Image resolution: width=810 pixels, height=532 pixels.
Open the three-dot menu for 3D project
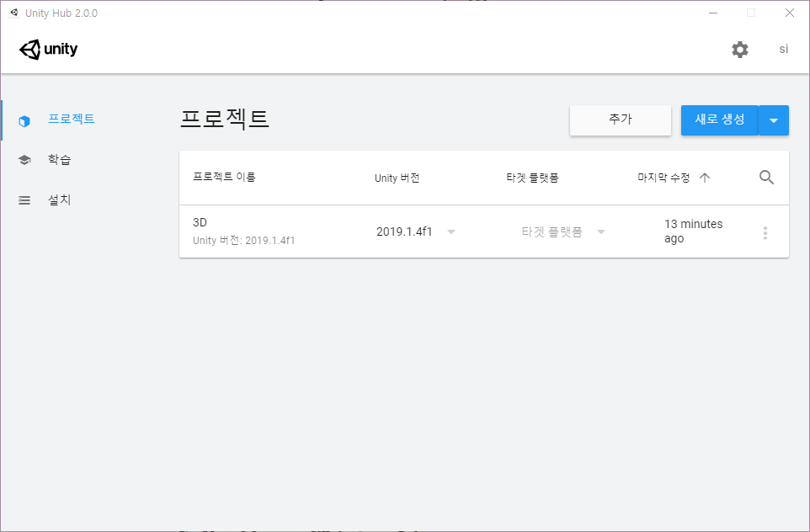[765, 233]
